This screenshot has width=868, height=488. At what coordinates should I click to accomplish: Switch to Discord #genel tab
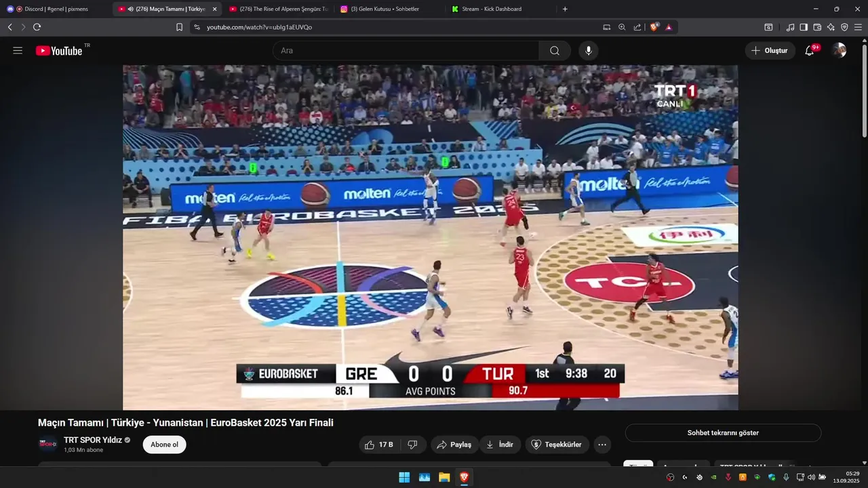(56, 9)
